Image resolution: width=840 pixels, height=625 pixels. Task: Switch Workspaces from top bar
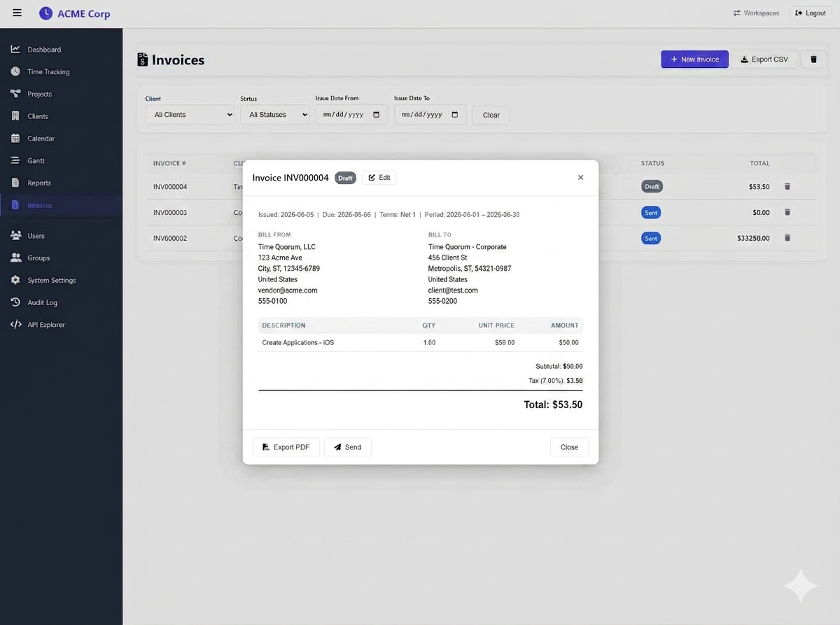(x=756, y=13)
